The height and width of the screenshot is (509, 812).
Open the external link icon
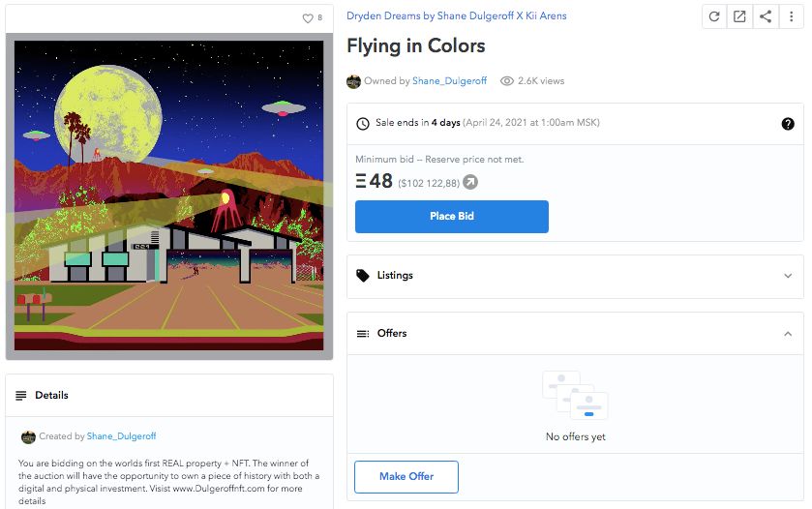pos(739,16)
